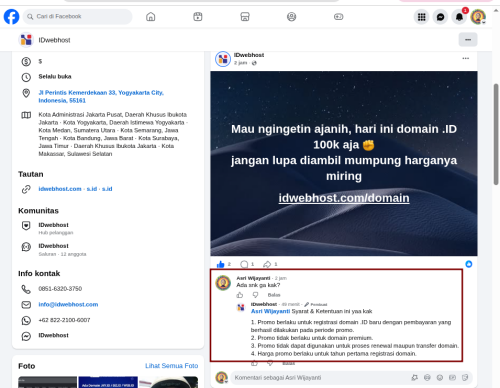This screenshot has height=388, width=500.
Task: Open post options three-dots menu
Action: (x=466, y=58)
